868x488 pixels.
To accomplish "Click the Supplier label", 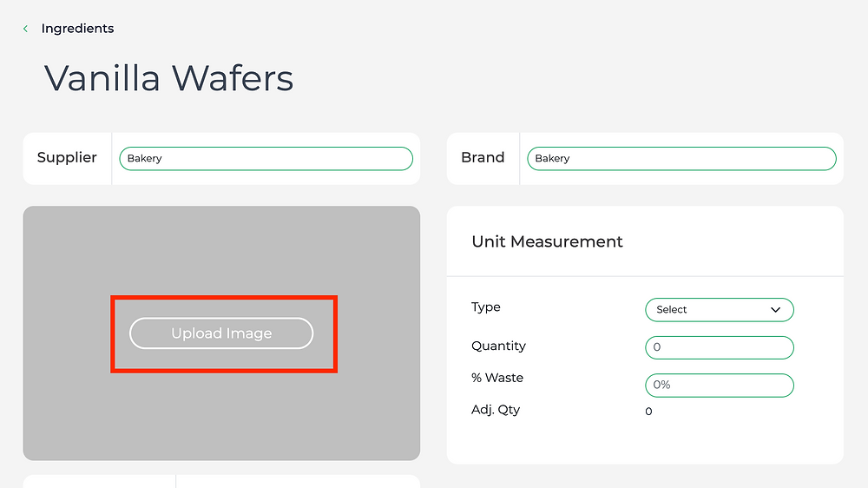I will click(x=67, y=158).
